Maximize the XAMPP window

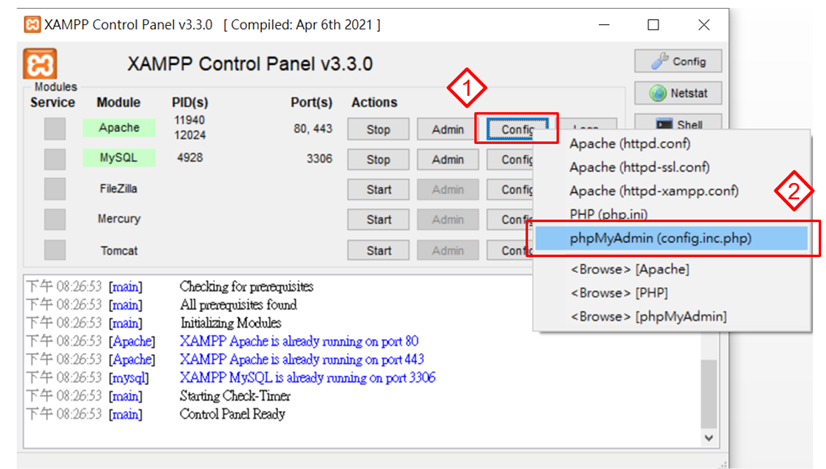pyautogui.click(x=653, y=25)
